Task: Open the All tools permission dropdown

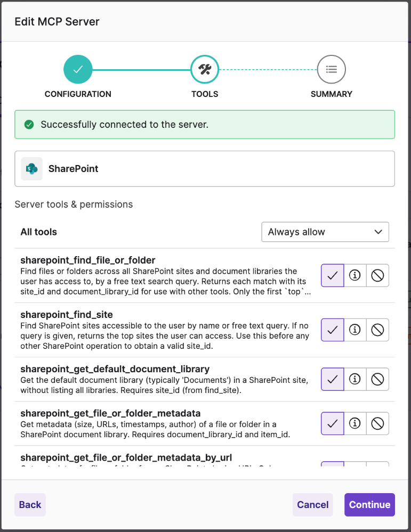Action: coord(325,232)
